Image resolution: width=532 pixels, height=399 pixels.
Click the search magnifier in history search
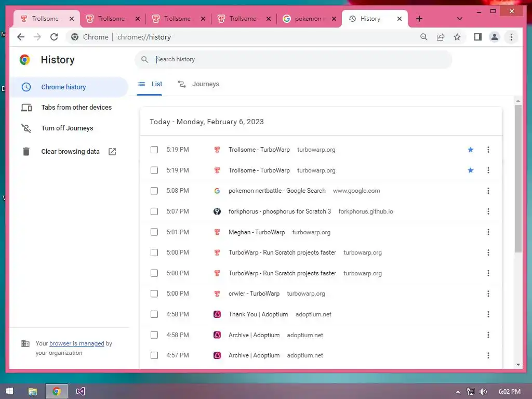pos(145,59)
